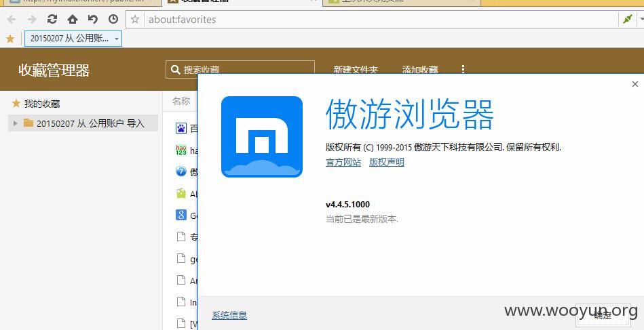Go back with the browser back arrow
644x330 pixels.
point(12,19)
